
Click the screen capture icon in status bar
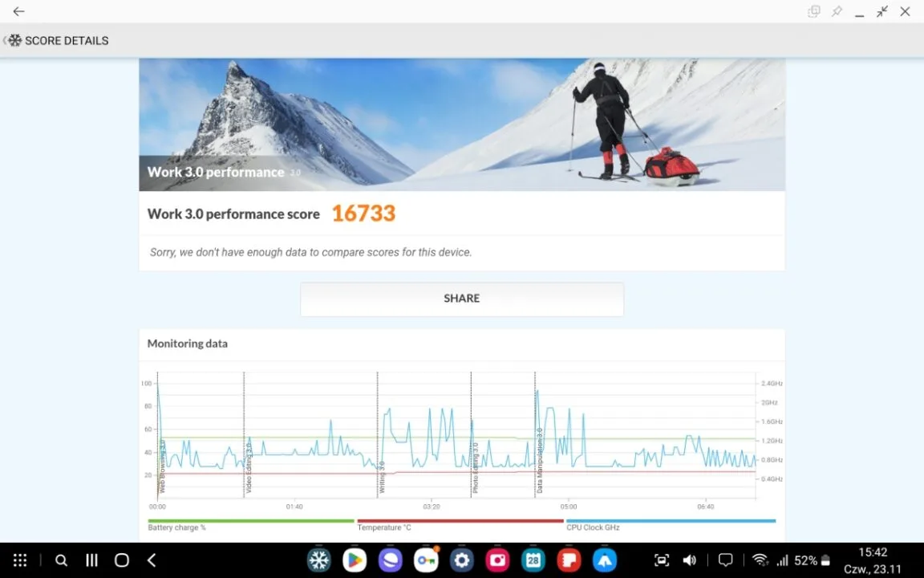point(661,560)
